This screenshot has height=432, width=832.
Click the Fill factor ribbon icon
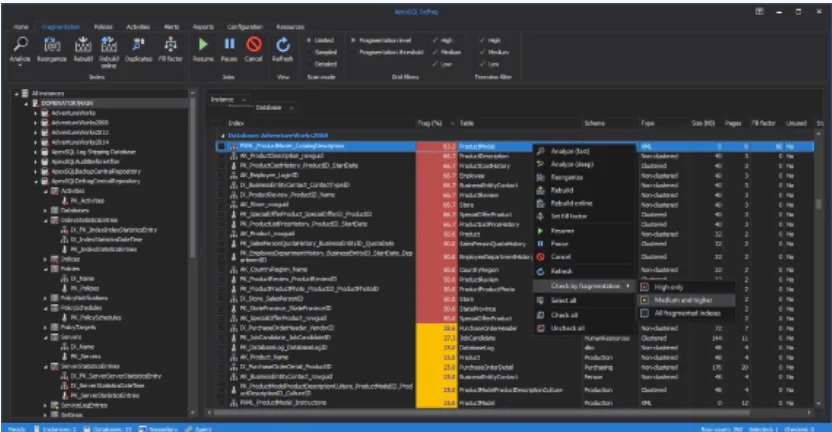pos(170,45)
